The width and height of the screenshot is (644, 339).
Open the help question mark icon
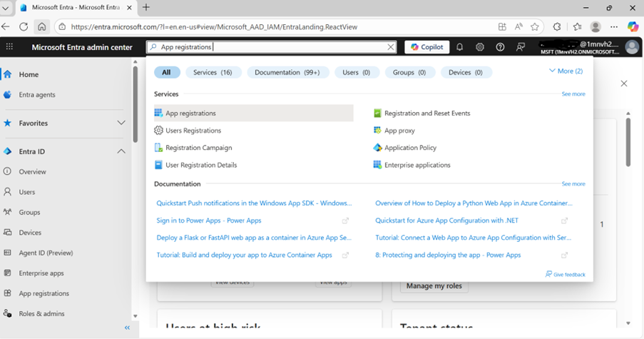click(500, 47)
